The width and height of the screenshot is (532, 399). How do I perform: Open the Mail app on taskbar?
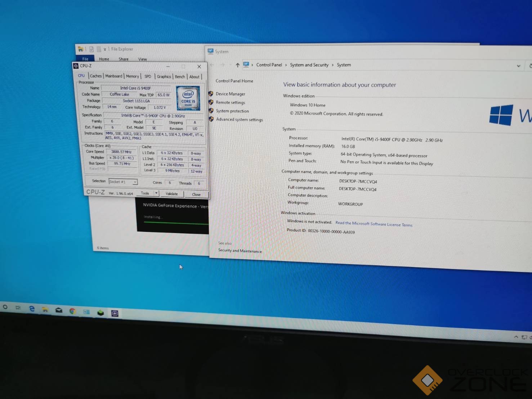(x=59, y=310)
